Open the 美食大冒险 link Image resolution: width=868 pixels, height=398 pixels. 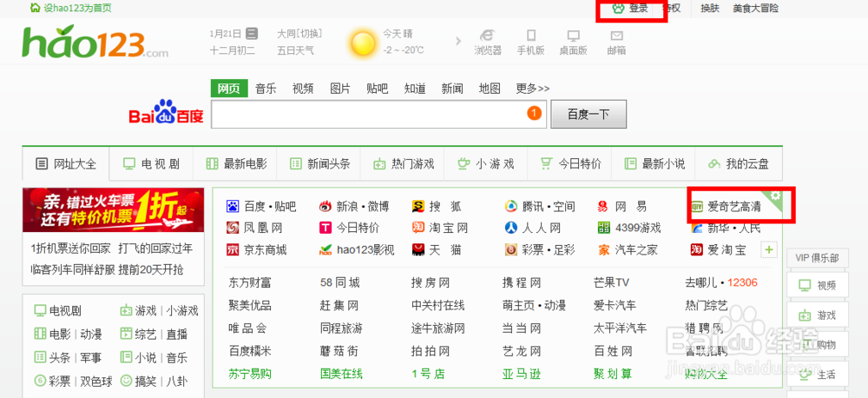[756, 9]
